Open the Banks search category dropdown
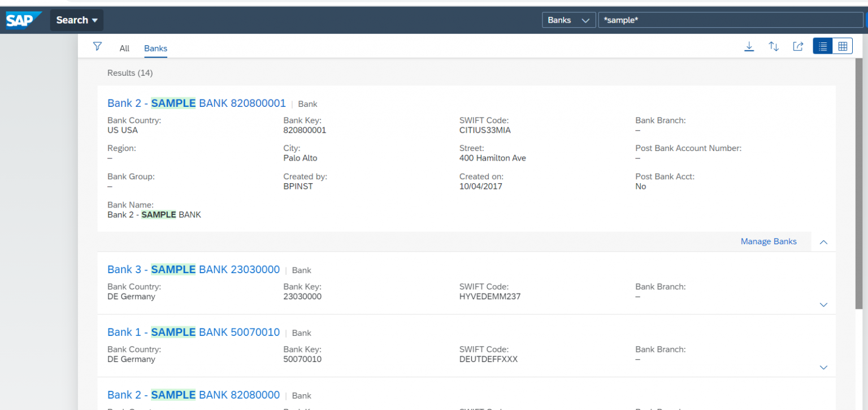Image resolution: width=868 pixels, height=410 pixels. 568,19
